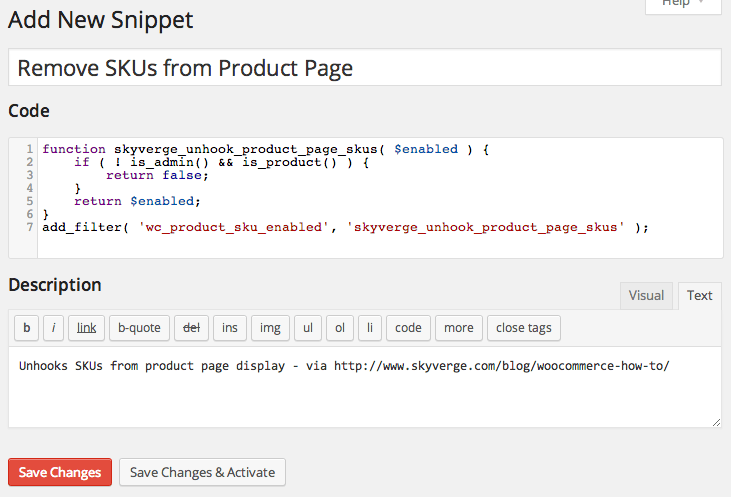
Task: Add an ordered list with ol button
Action: tap(340, 328)
